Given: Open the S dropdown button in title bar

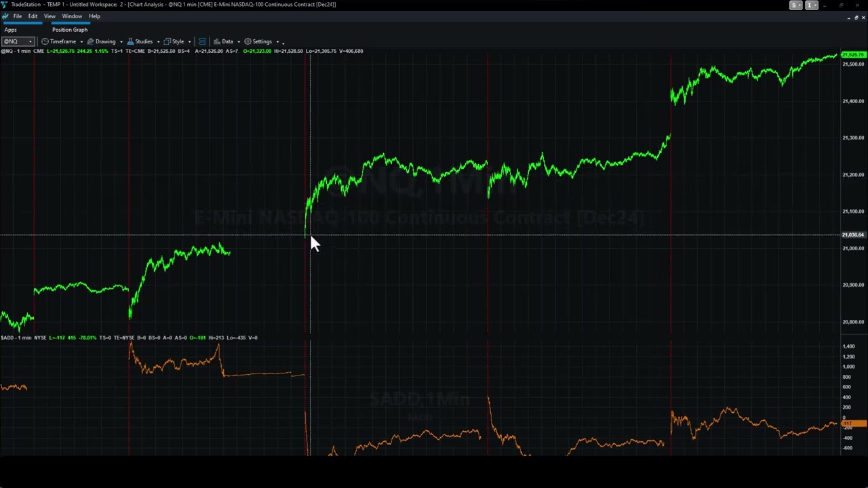Looking at the screenshot, I should (796, 5).
